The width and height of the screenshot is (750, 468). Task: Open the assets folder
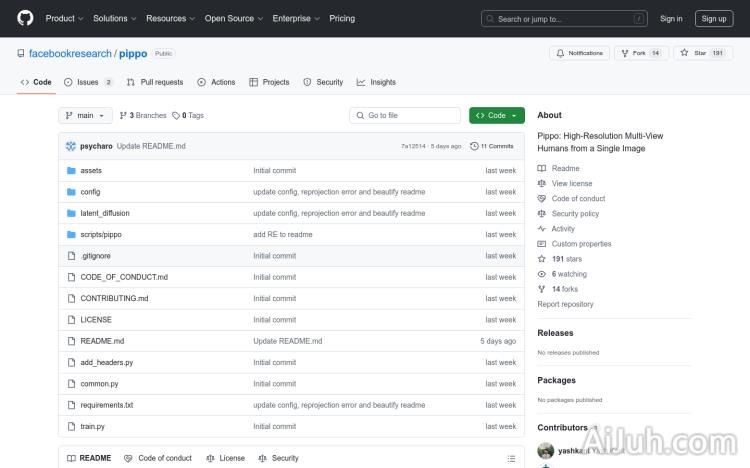91,171
